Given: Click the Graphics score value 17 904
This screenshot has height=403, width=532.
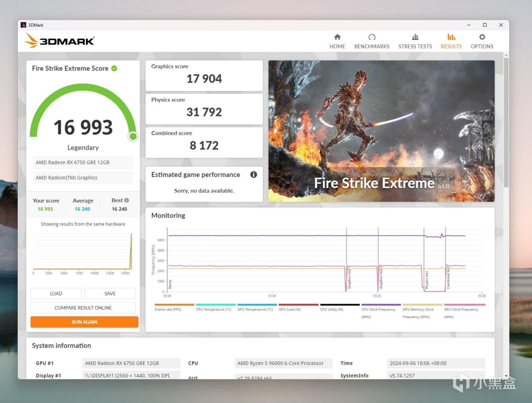Looking at the screenshot, I should tap(204, 79).
